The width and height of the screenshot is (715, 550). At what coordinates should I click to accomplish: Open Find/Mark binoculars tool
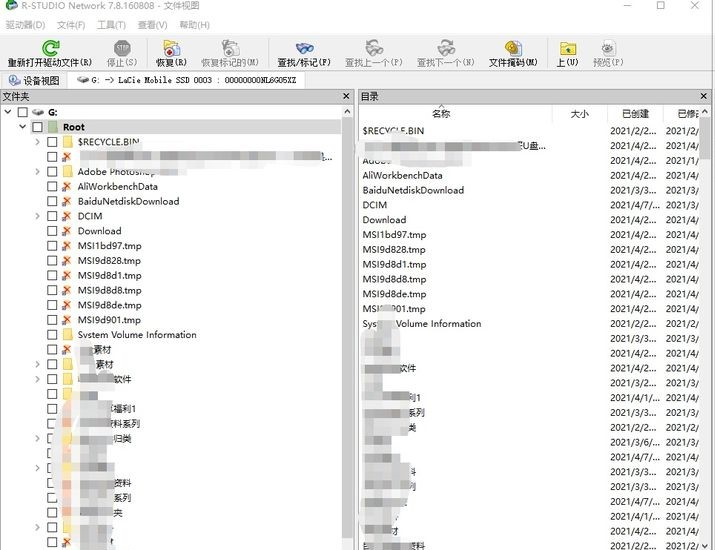point(304,47)
